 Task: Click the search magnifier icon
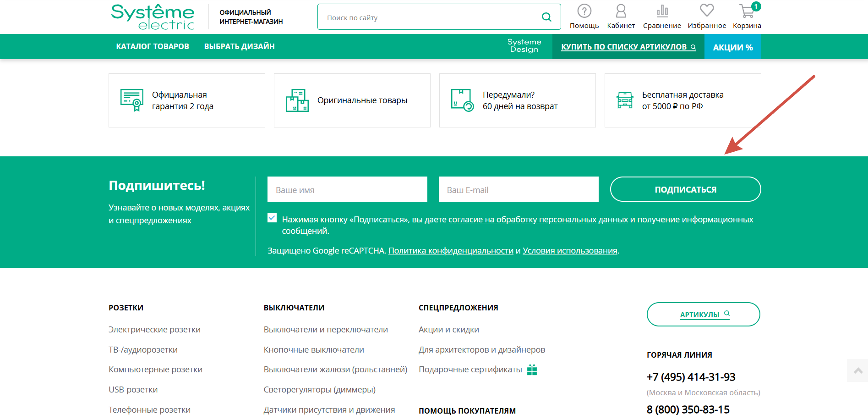click(546, 17)
